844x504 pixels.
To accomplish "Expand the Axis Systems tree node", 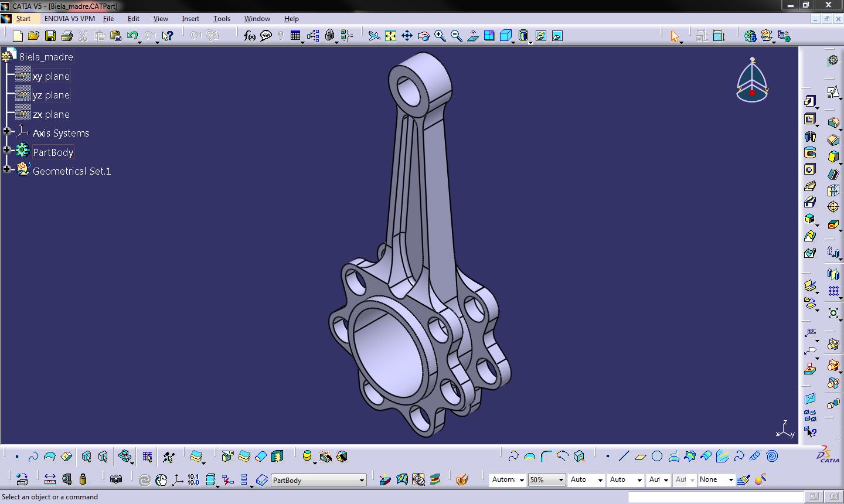I will click(x=6, y=131).
